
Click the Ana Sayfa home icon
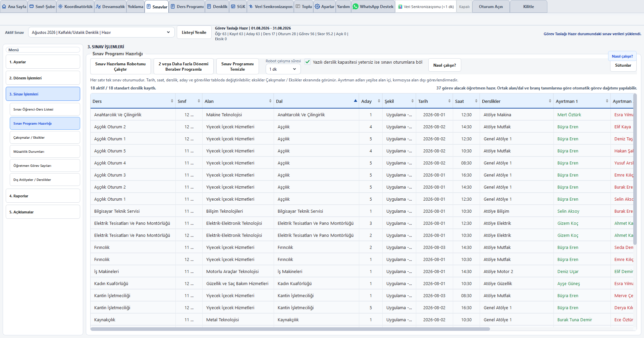coord(4,6)
